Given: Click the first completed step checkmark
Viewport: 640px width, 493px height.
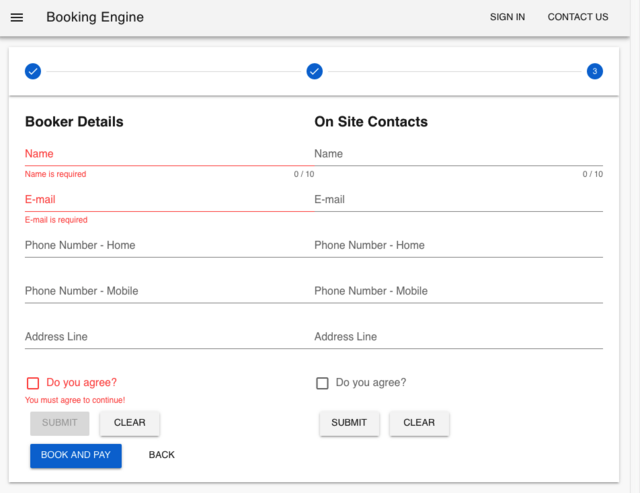Looking at the screenshot, I should 33,71.
